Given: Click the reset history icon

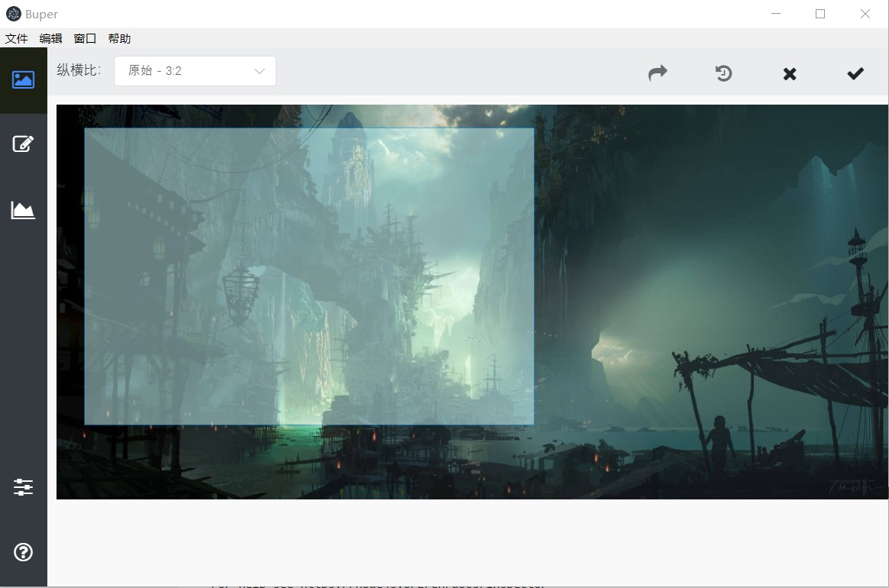Looking at the screenshot, I should click(723, 73).
